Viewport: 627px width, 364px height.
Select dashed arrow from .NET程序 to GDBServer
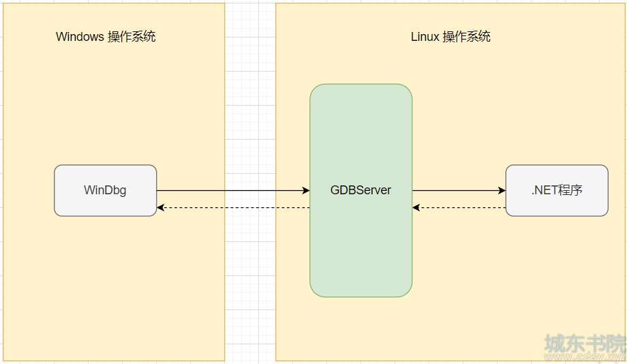tap(459, 208)
